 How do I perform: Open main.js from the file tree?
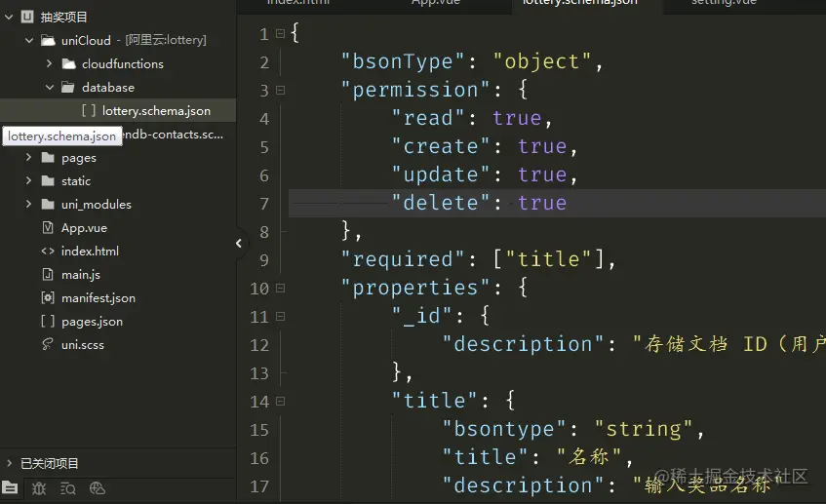point(80,274)
